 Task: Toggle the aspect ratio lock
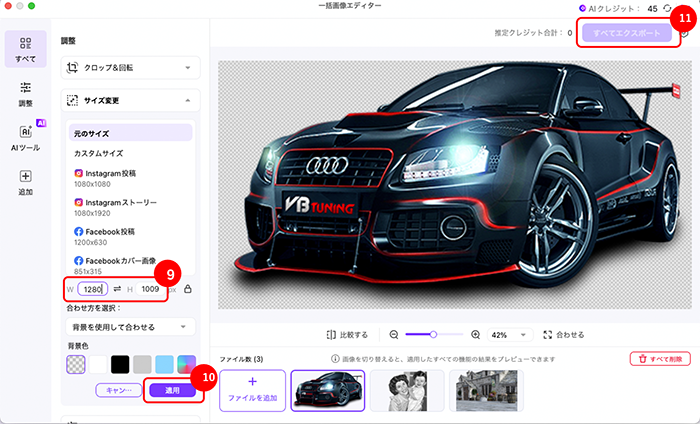(x=188, y=289)
